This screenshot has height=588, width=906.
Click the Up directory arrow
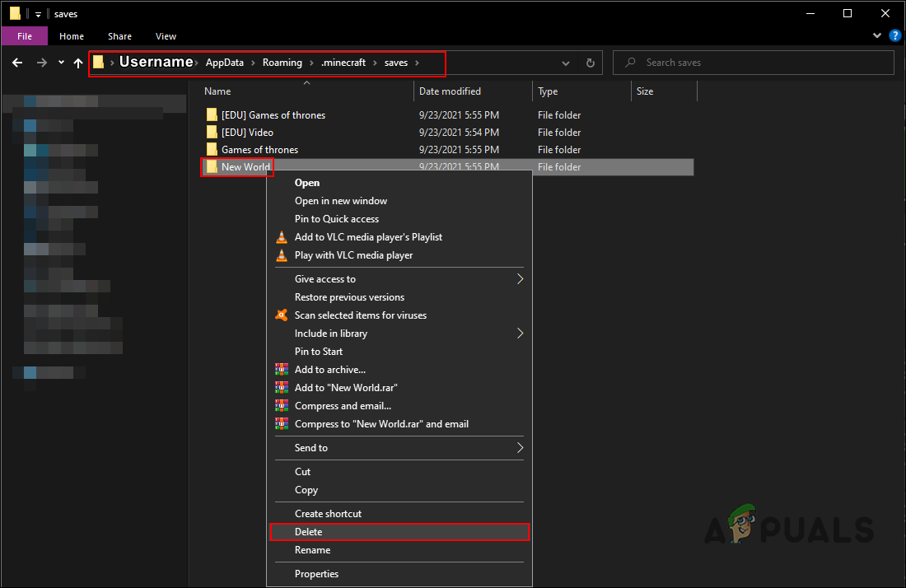(78, 63)
